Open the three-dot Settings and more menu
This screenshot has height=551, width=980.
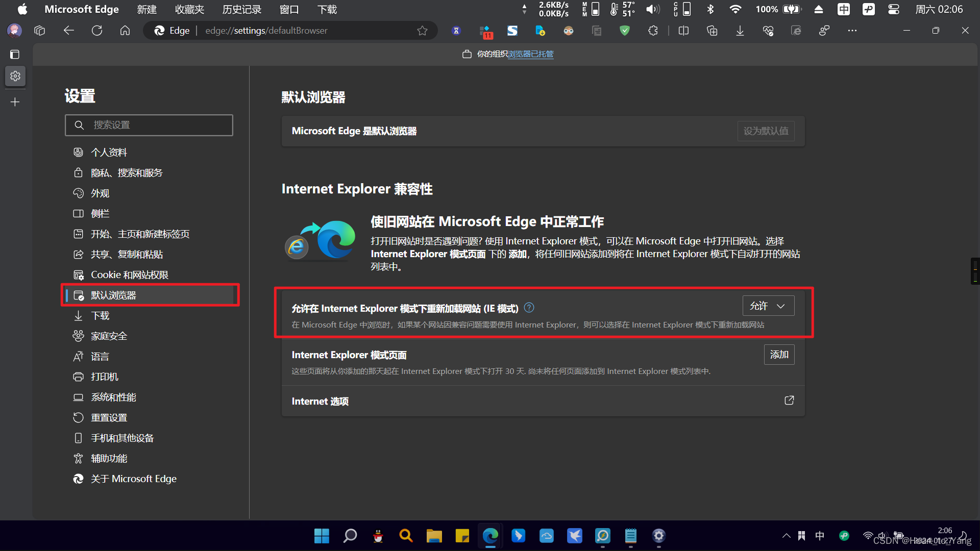click(852, 31)
